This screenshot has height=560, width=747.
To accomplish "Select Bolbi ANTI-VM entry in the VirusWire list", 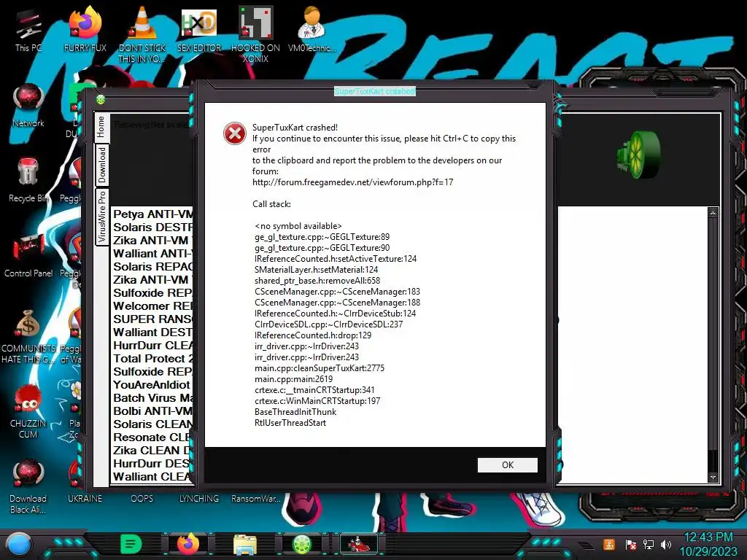I will click(x=152, y=411).
